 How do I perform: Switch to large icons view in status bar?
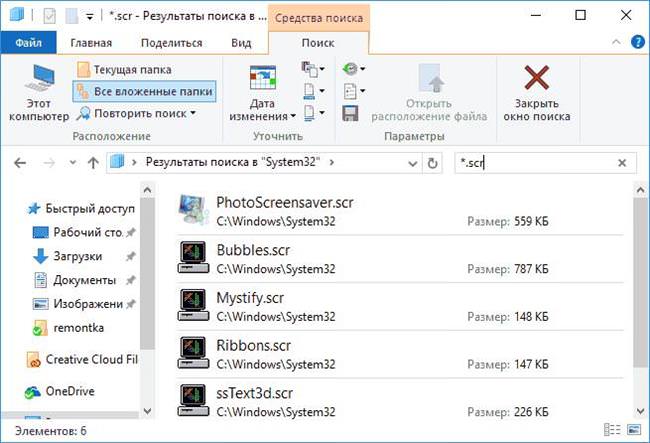click(x=634, y=430)
